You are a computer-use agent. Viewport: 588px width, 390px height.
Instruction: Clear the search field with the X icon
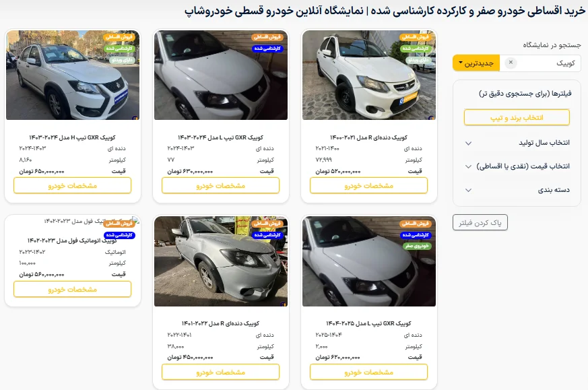coord(511,63)
